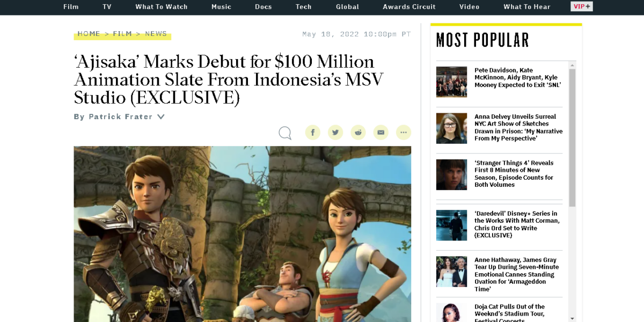644x322 pixels.
Task: Open the Awards Circuit menu
Action: 409,6
